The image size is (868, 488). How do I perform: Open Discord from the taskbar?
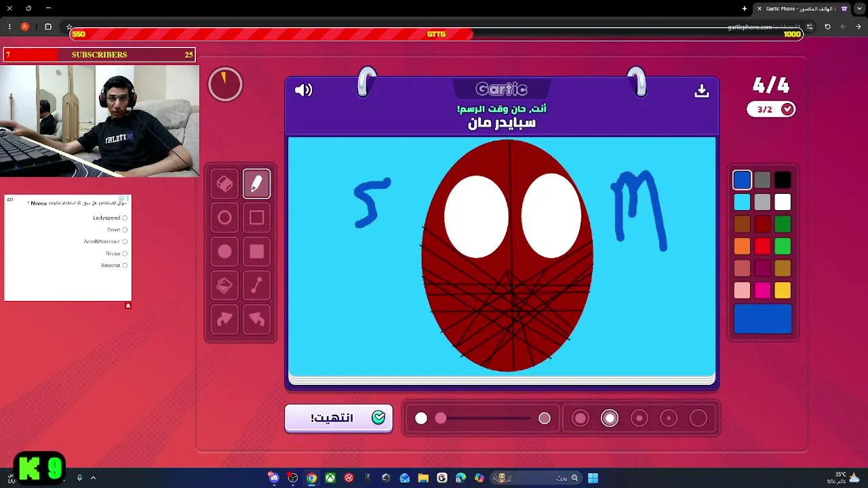(274, 478)
